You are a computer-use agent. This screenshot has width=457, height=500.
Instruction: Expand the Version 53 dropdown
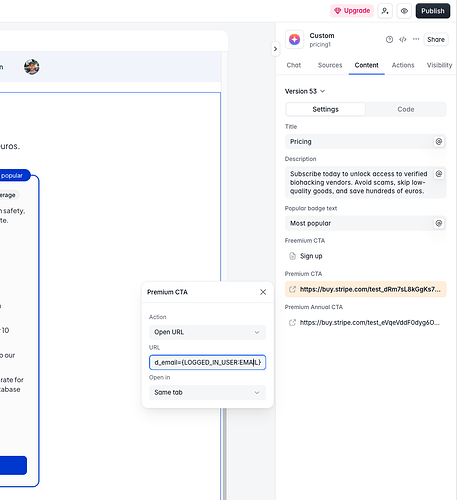[305, 91]
